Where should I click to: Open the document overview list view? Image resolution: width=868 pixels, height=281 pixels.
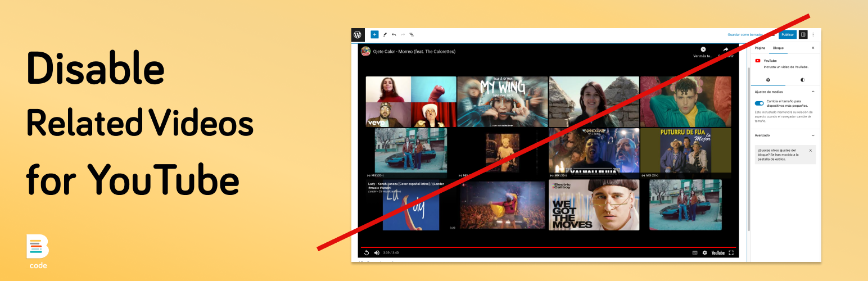(412, 35)
